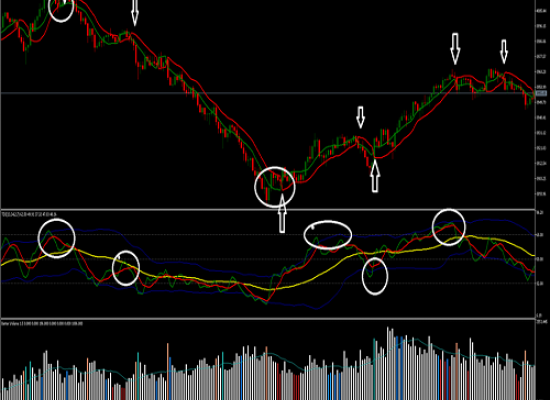Screen dimensions: 550x400
Task: Select the down arrow at top left of chart
Action: 135,13
